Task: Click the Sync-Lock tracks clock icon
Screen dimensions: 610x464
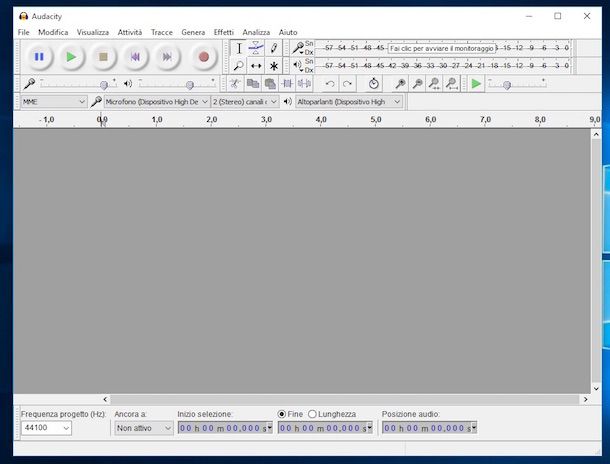Action: [x=373, y=84]
